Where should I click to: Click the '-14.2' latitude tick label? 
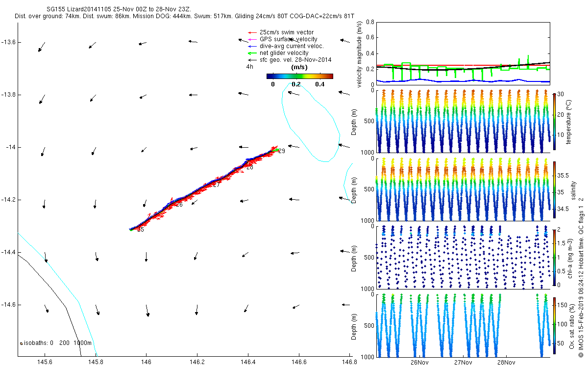8,200
